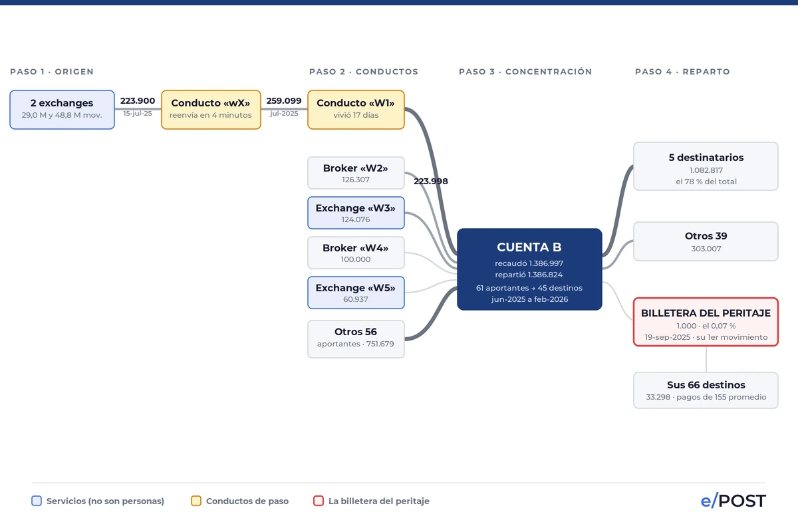Click 'Servicios (no son personas)' legend text
798x532 pixels.
[x=105, y=501]
